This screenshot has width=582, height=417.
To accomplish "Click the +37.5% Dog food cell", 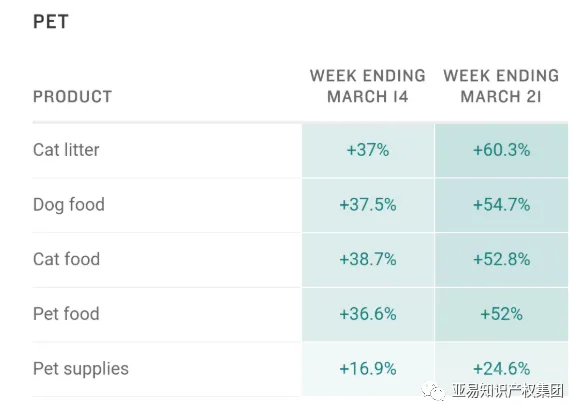I will point(368,205).
